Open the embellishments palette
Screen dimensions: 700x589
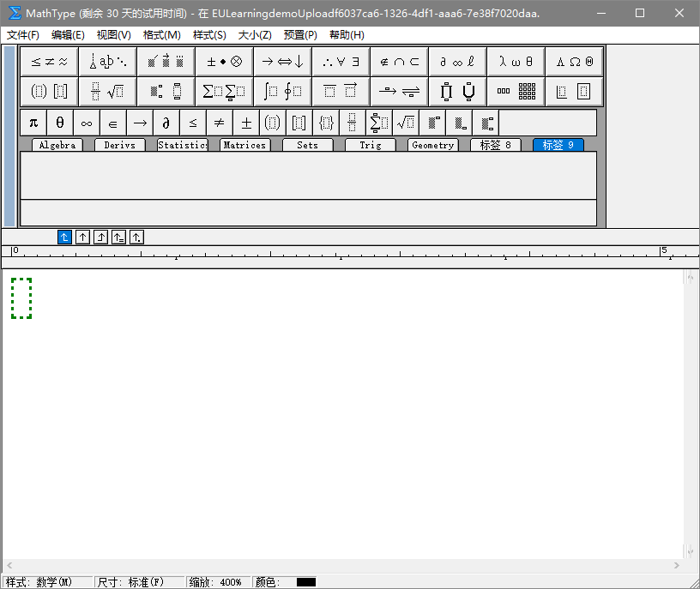pos(166,62)
